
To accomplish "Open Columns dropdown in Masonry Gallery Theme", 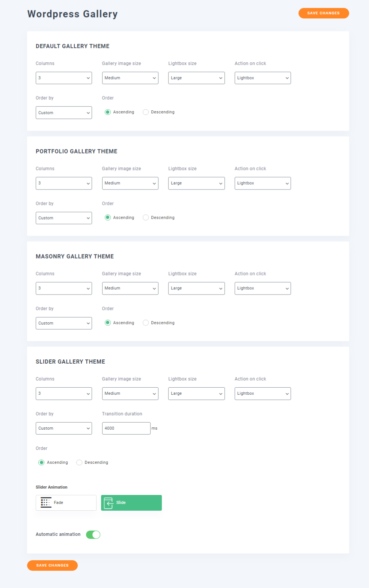I will pos(64,288).
